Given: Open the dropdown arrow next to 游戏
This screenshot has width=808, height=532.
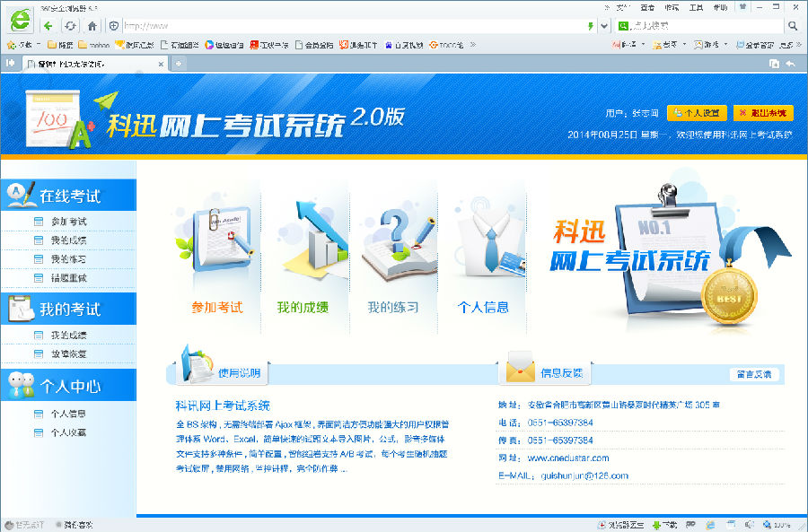Looking at the screenshot, I should pyautogui.click(x=725, y=45).
